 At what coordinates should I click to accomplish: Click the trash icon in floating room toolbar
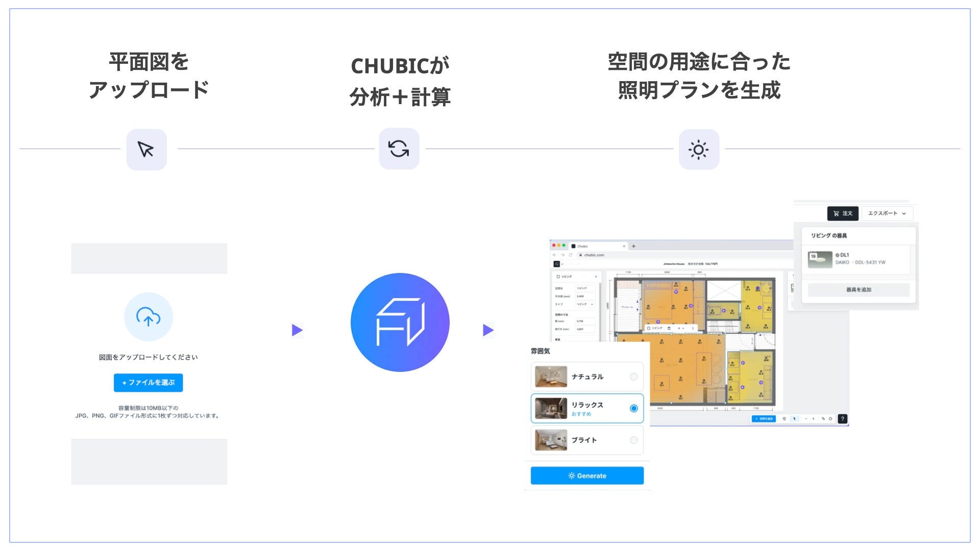(669, 328)
